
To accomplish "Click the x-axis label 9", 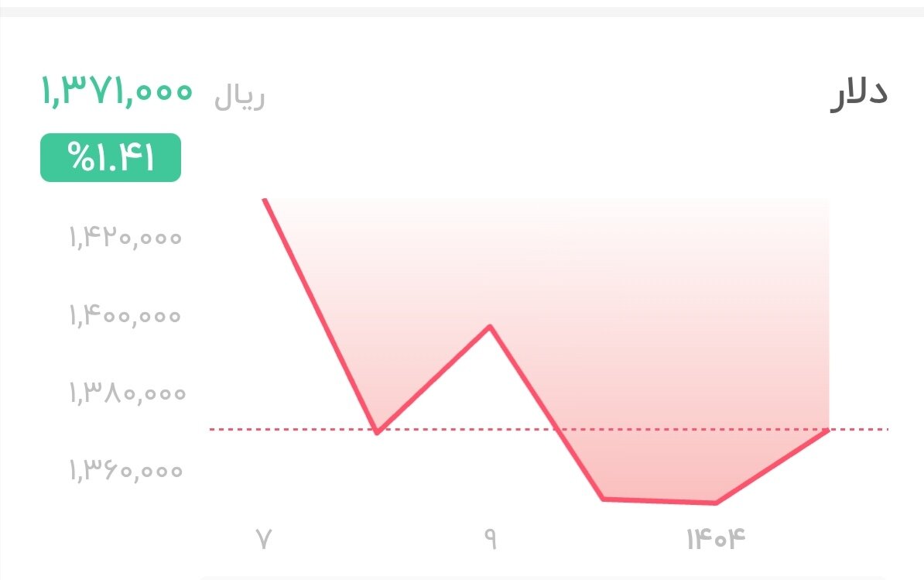I will coord(490,538).
